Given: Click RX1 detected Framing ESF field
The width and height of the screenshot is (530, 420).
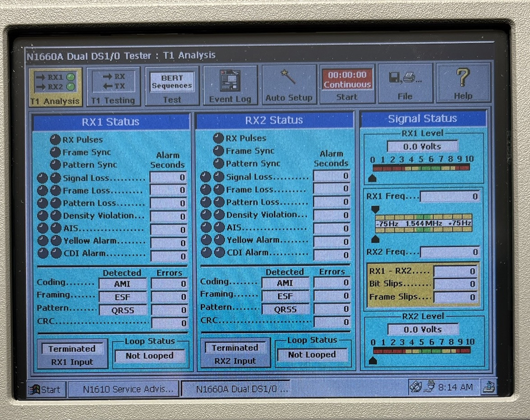Looking at the screenshot, I should coord(123,297).
